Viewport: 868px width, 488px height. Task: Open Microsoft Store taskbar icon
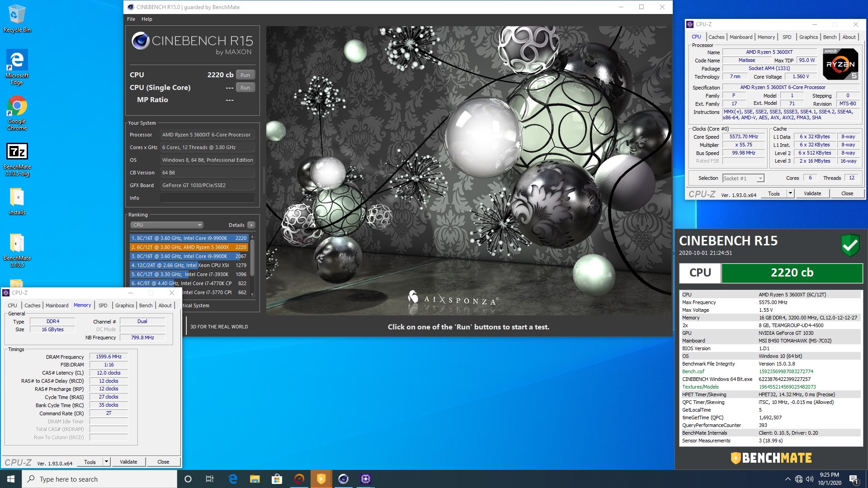pos(277,479)
